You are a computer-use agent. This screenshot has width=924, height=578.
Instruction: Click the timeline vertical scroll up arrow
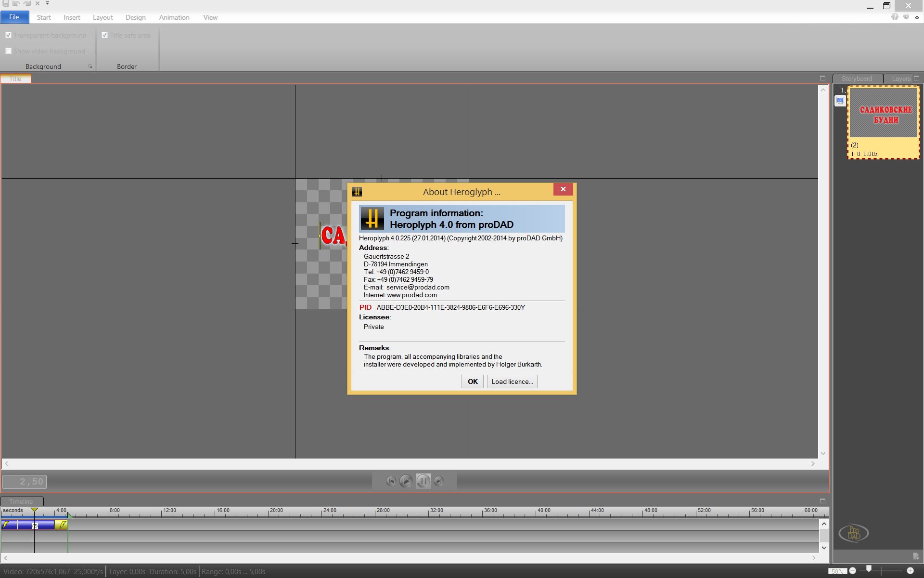pos(824,524)
